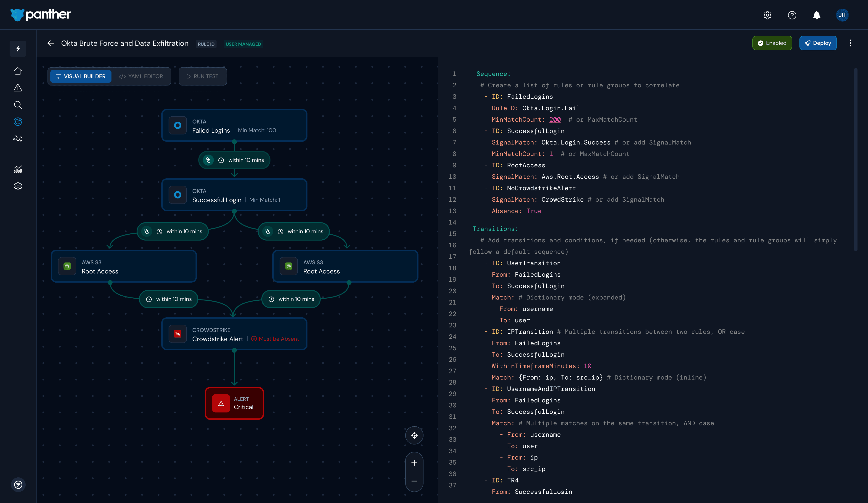This screenshot has height=503, width=868.
Task: Go to Home via sidebar house icon
Action: pyautogui.click(x=18, y=71)
